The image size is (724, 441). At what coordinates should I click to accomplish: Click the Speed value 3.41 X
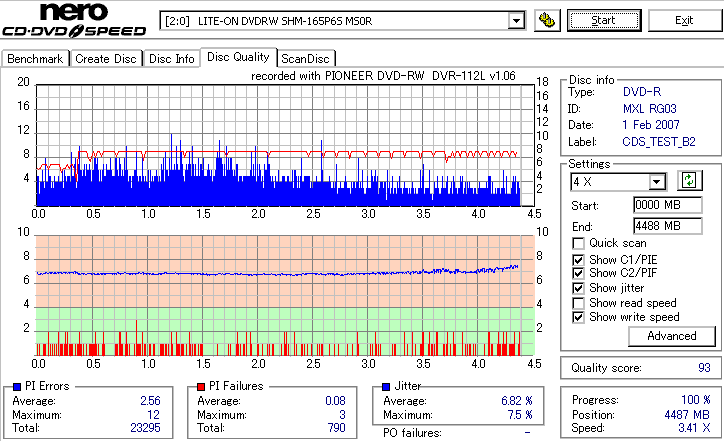tap(694, 428)
